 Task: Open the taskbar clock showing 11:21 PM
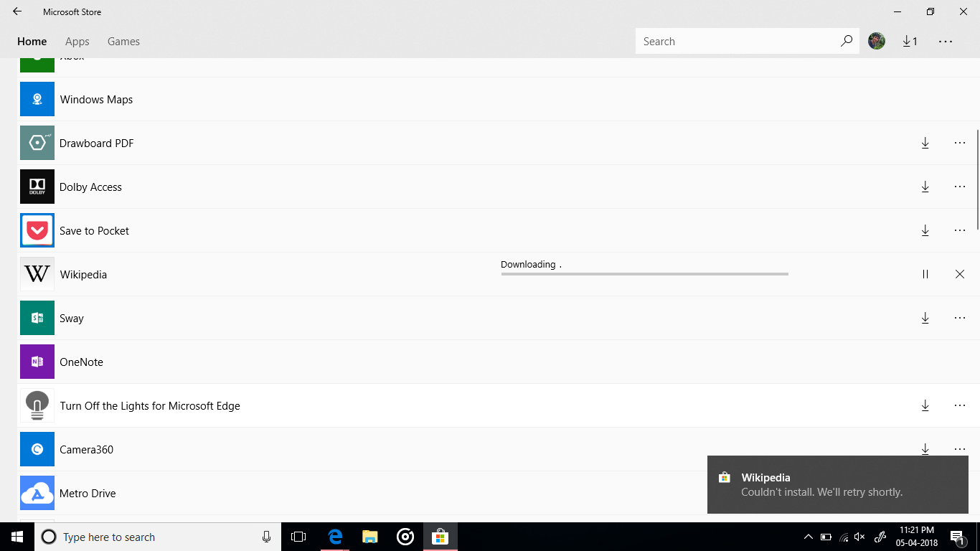pyautogui.click(x=916, y=537)
